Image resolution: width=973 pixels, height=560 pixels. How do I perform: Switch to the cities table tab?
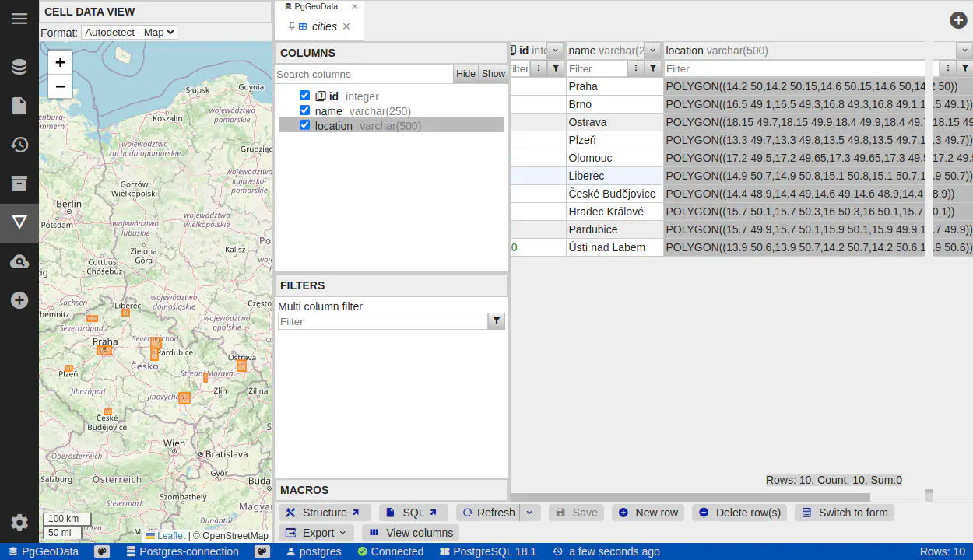(x=324, y=26)
